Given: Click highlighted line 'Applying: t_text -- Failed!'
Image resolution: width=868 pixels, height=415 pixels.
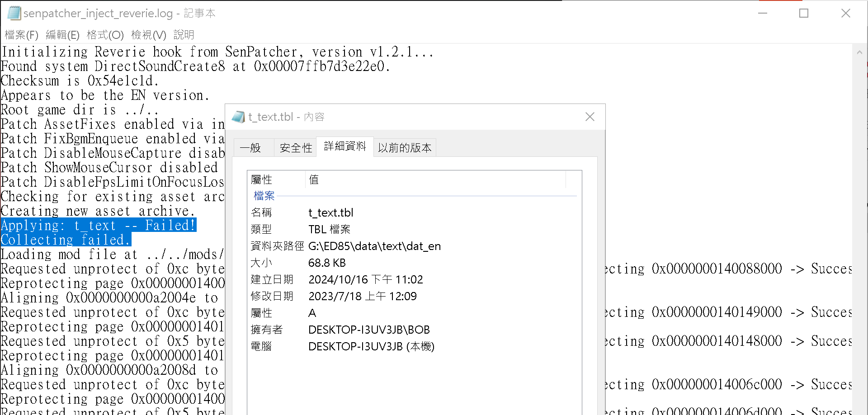Looking at the screenshot, I should point(99,225).
